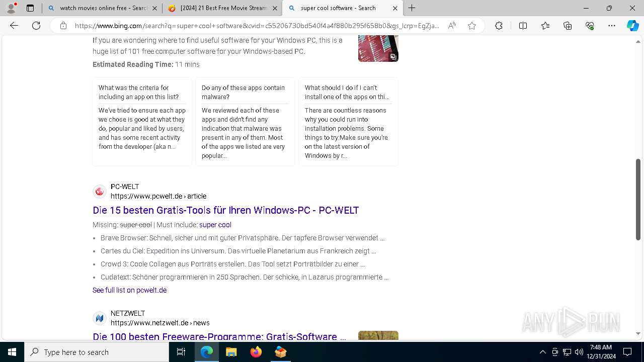
Task: Open the notification center icon
Action: tap(627, 352)
